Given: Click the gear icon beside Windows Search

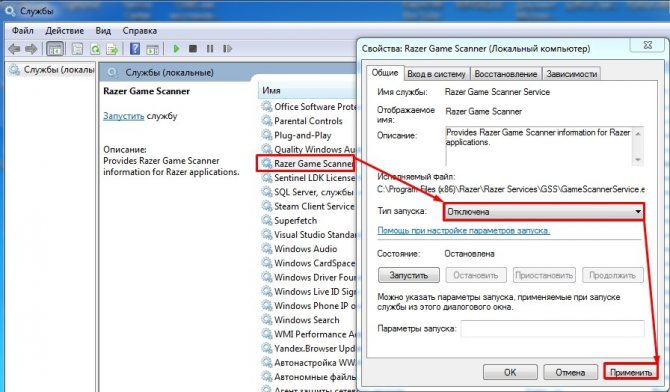Looking at the screenshot, I should 267,320.
